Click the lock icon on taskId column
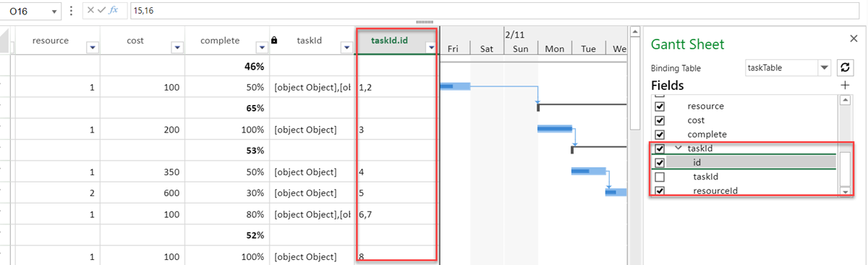This screenshot has width=868, height=265. (x=274, y=41)
